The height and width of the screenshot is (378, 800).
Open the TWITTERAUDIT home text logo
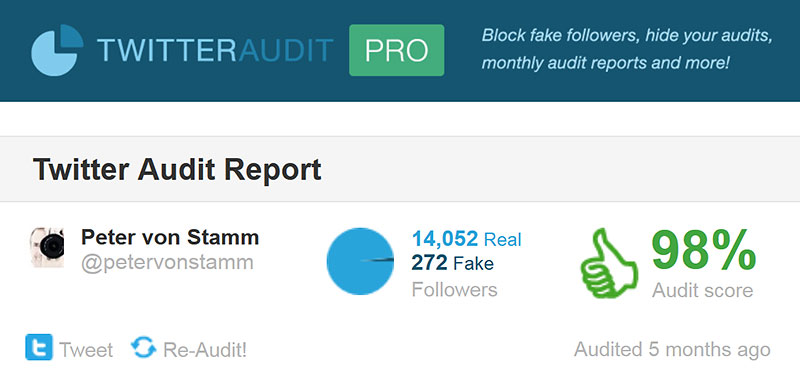click(x=215, y=51)
